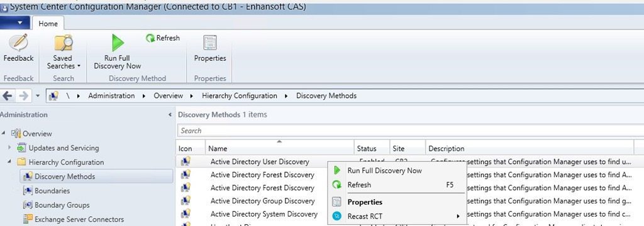This screenshot has height=226, width=644.
Task: Select Updates and Servicing tree item
Action: click(64, 148)
